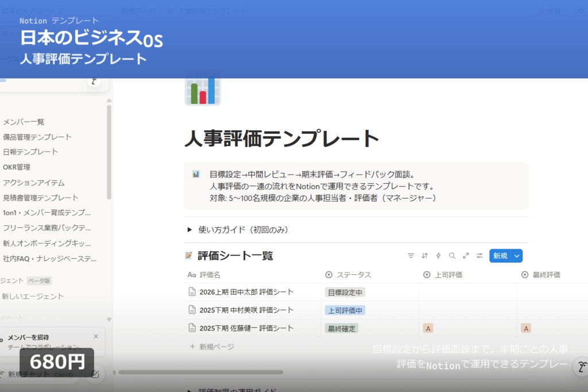
Task: Open the filter options for 評価シート一覧
Action: tap(411, 255)
